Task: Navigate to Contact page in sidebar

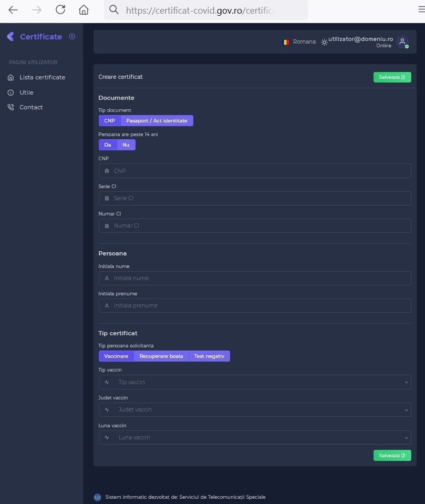Action: pyautogui.click(x=31, y=107)
